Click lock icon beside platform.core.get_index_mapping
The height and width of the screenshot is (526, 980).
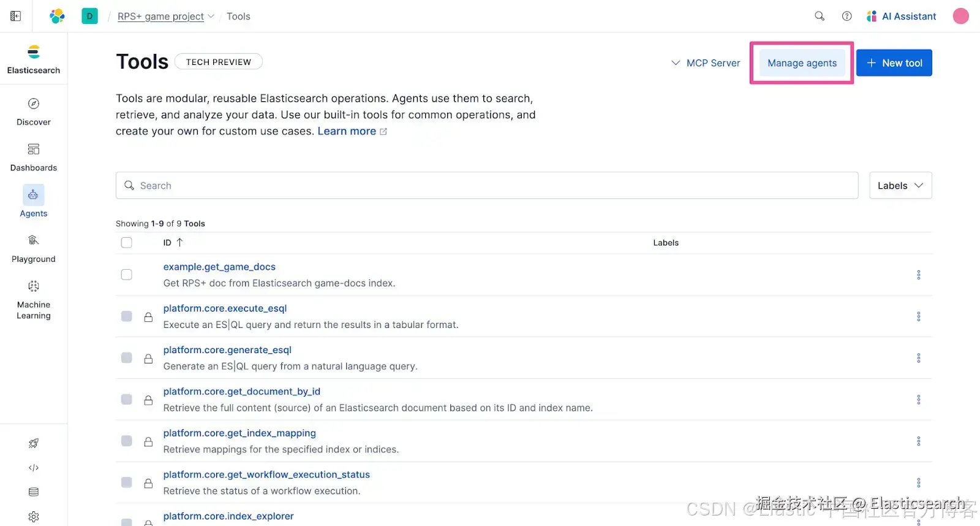[148, 441]
